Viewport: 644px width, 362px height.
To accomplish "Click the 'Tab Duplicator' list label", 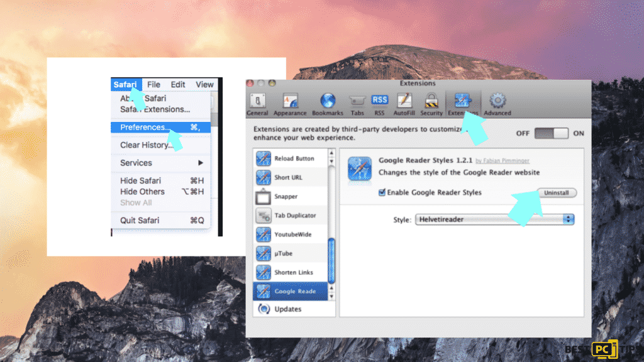I will 295,216.
